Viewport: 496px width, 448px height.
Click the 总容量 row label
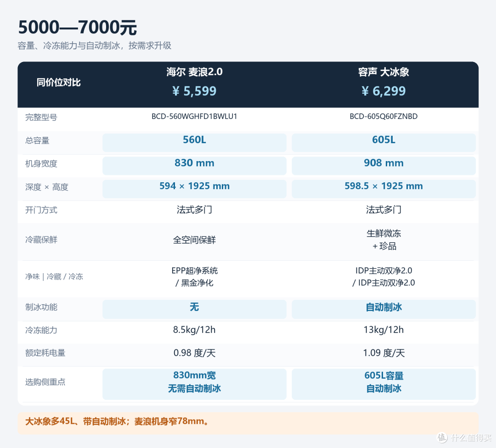[x=37, y=140]
